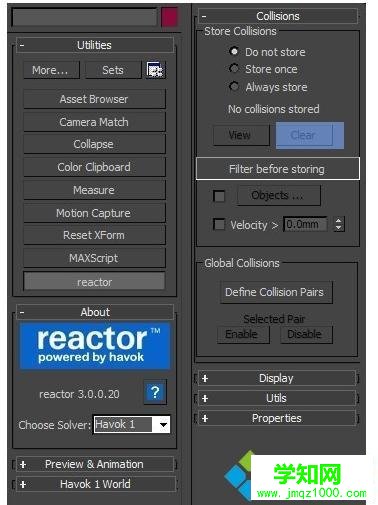Open the Color Clipboard utility
This screenshot has width=378, height=505.
[x=94, y=167]
